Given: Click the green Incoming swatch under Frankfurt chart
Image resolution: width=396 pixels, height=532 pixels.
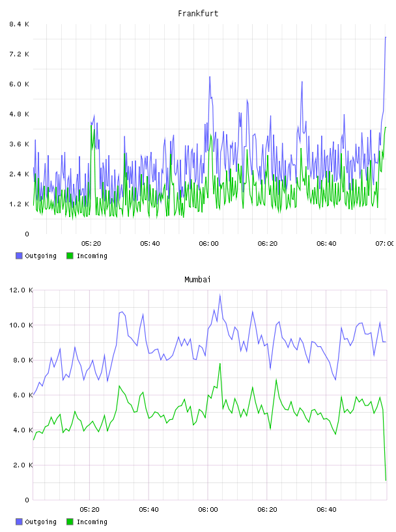Looking at the screenshot, I should pos(70,256).
